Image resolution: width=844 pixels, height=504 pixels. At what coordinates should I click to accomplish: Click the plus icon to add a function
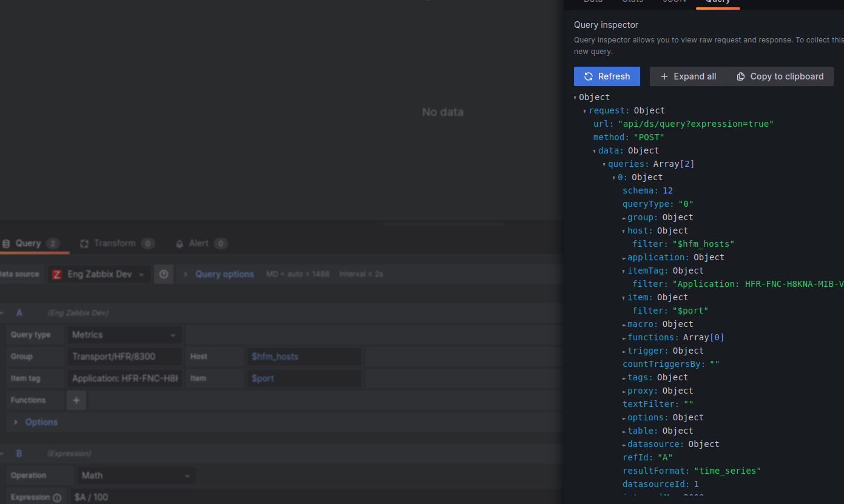click(76, 400)
